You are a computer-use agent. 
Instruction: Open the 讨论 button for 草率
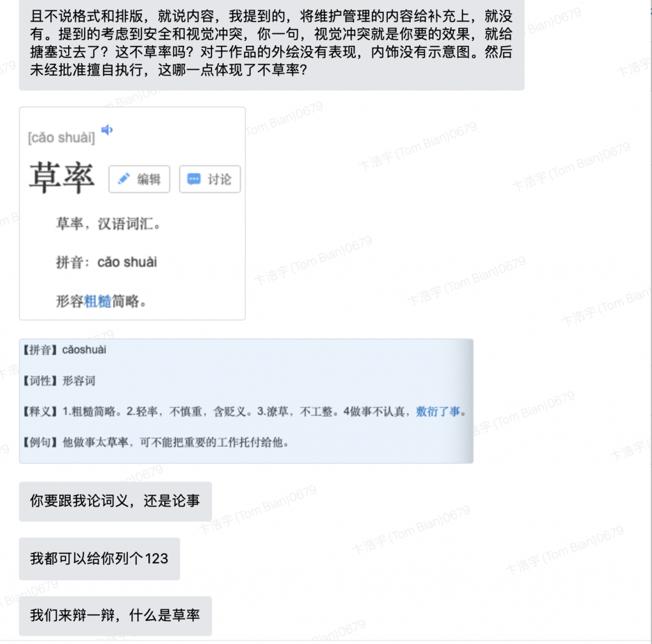[209, 179]
